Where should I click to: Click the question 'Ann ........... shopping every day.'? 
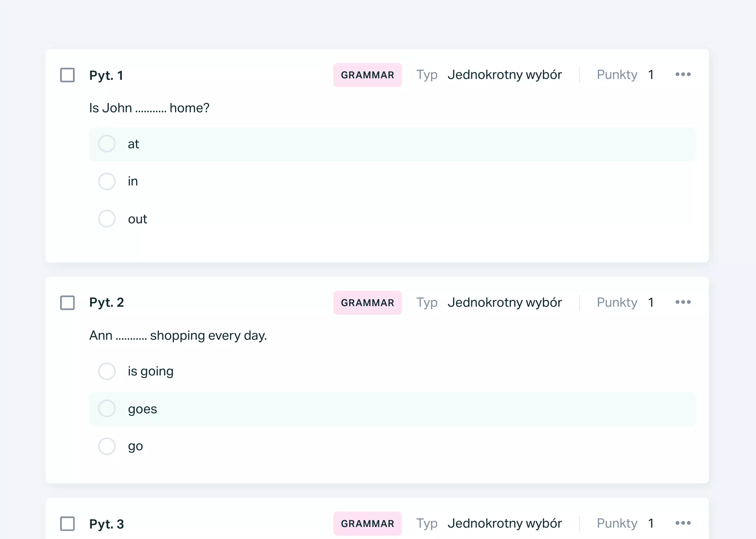(x=178, y=336)
